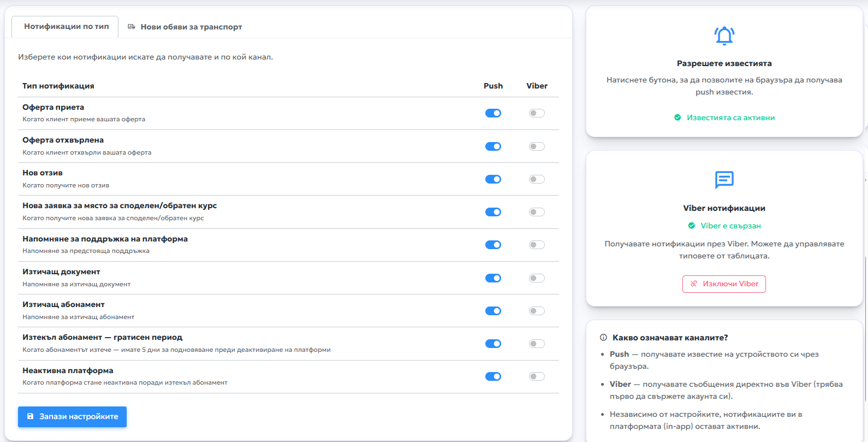The height and width of the screenshot is (442, 868).
Task: Click the Изключи Viber button
Action: 724,284
